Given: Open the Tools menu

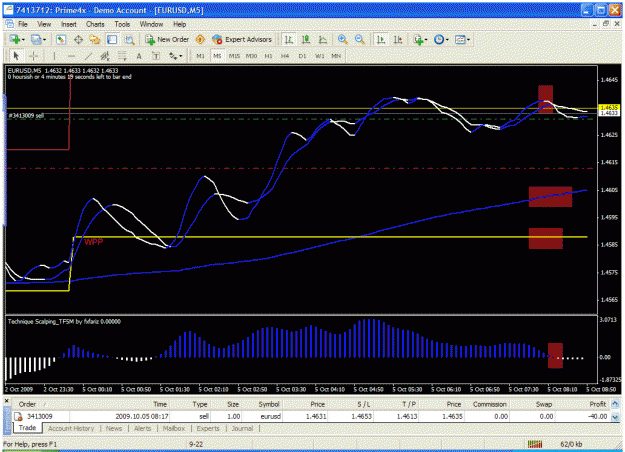Looking at the screenshot, I should 122,24.
